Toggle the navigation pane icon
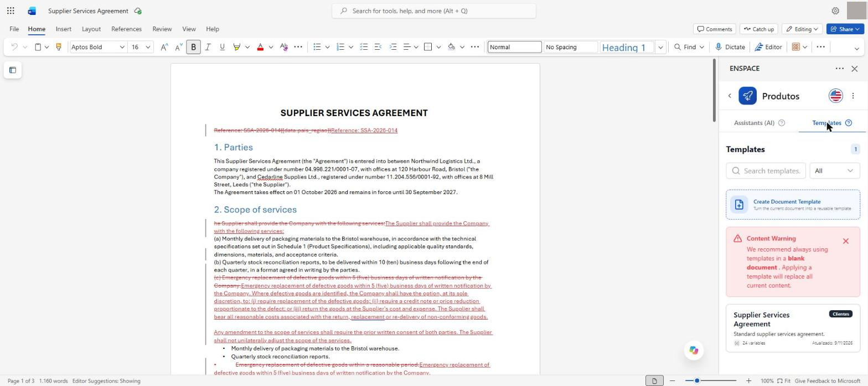Image resolution: width=868 pixels, height=386 pixels. coord(13,70)
